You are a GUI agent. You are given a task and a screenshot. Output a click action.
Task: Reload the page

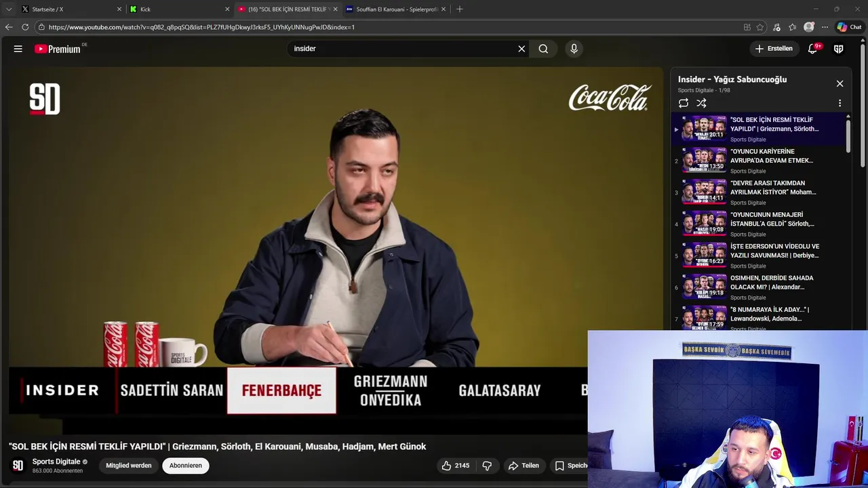click(x=25, y=27)
